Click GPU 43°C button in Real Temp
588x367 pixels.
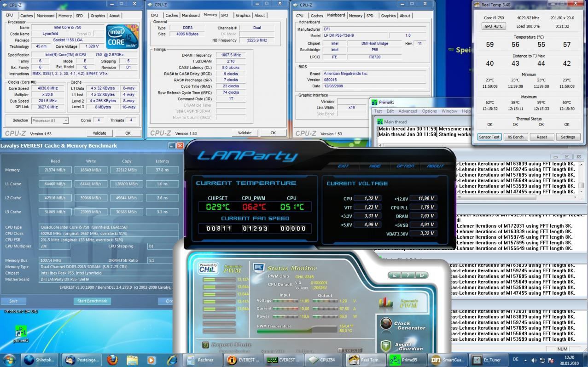pos(493,26)
